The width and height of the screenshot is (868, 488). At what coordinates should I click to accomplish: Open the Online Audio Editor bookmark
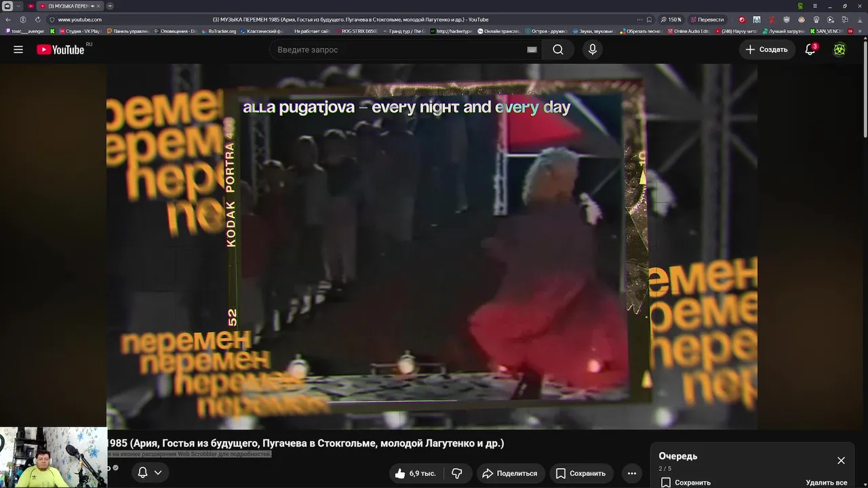(688, 31)
